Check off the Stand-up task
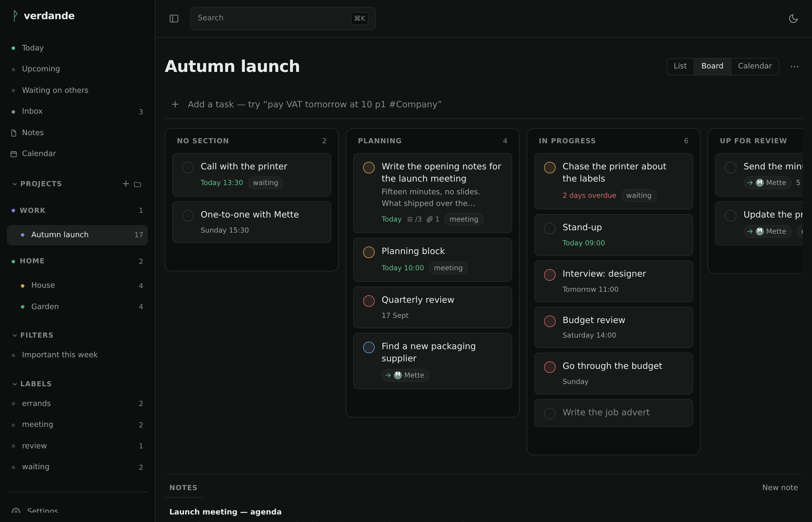Screen dimensions: 812x522 click(550, 229)
